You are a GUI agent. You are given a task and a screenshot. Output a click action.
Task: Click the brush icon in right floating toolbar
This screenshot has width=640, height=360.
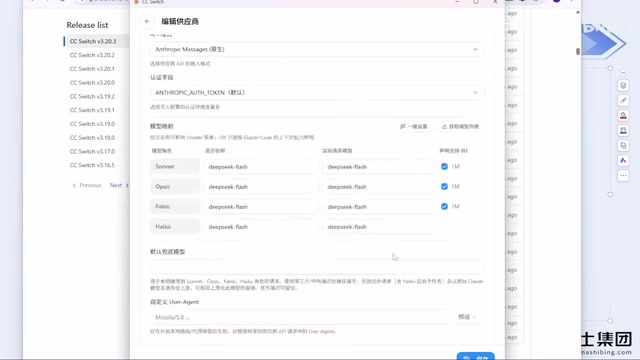point(623,101)
